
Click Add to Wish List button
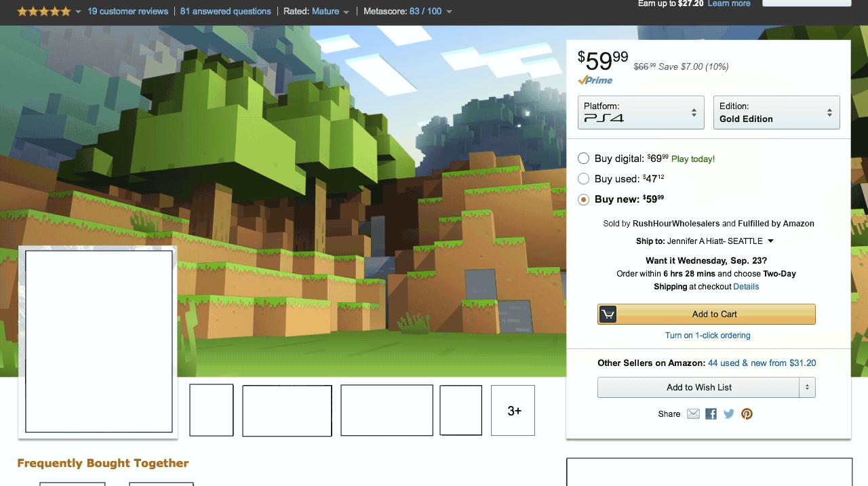[x=699, y=388]
